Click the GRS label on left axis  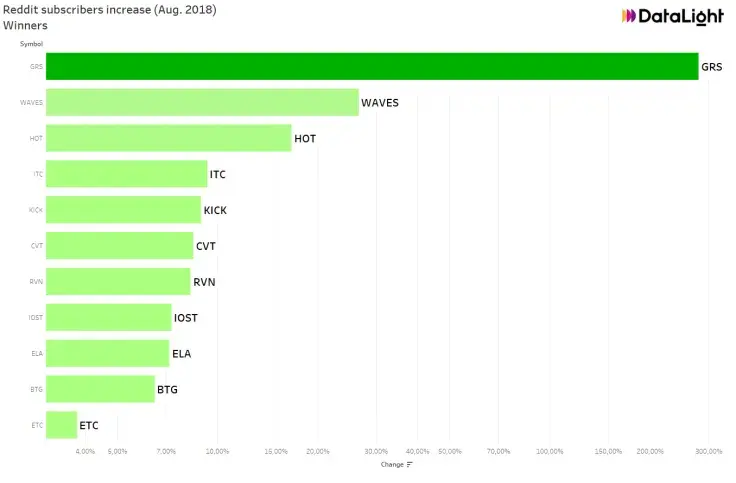pyautogui.click(x=37, y=66)
